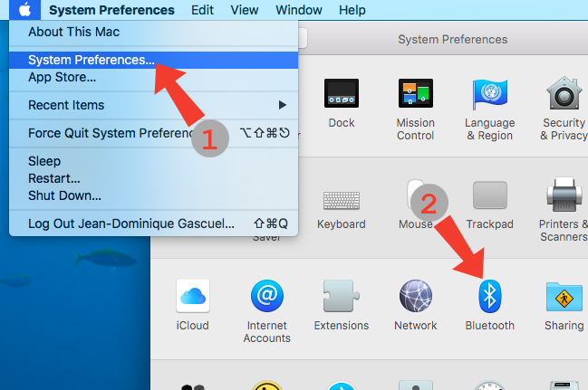
Task: Open Bluetooth preferences icon
Action: pyautogui.click(x=490, y=296)
